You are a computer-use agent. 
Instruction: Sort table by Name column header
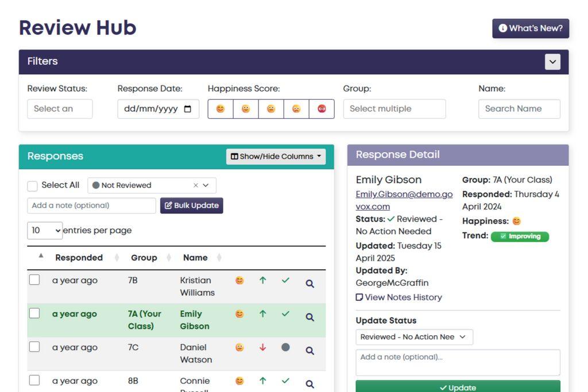pos(195,258)
